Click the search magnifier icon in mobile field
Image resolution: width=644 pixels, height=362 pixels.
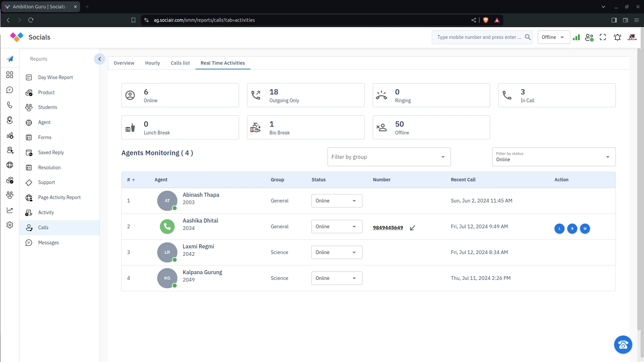(528, 37)
